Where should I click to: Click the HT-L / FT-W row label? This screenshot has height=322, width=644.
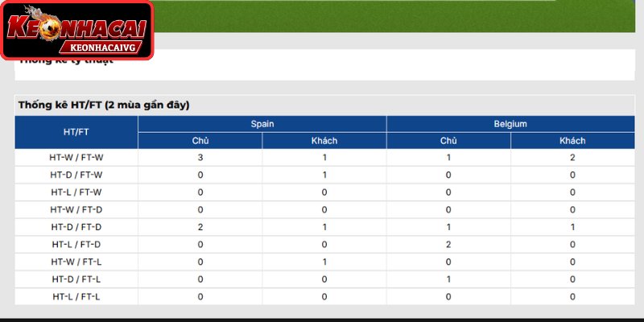76,192
